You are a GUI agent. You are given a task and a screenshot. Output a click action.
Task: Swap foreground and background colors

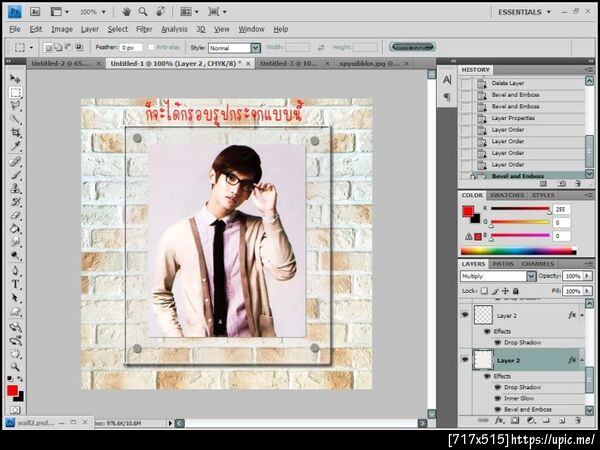(x=20, y=379)
